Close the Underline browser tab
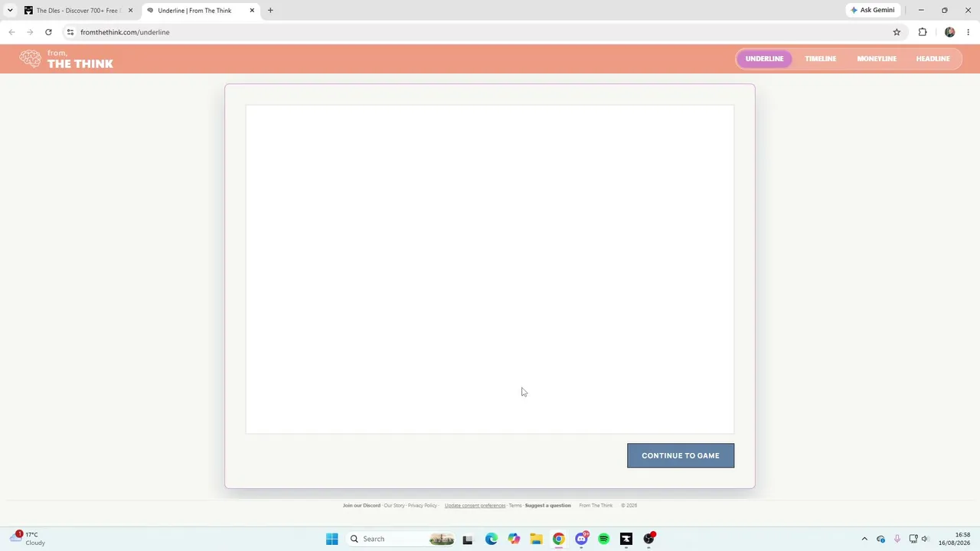This screenshot has width=980, height=551. 252,11
